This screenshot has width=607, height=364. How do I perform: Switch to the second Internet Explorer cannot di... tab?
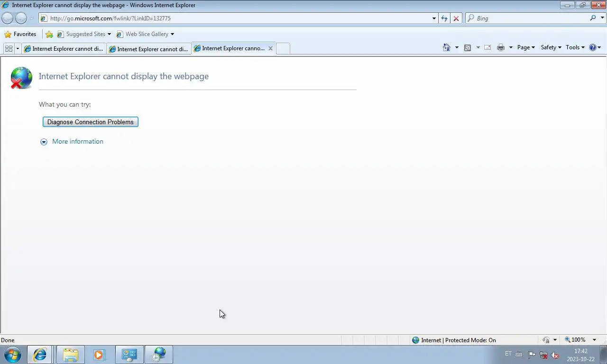148,49
